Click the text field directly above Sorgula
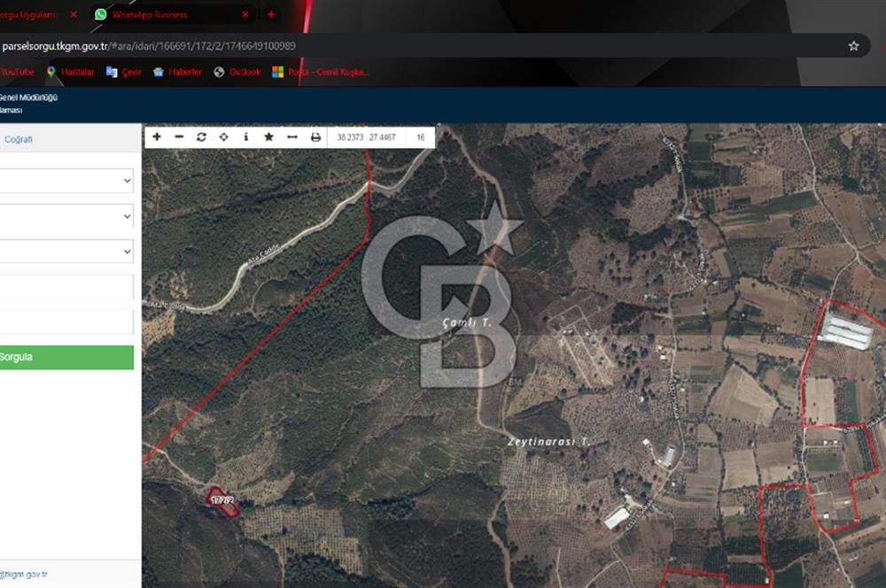 point(66,322)
